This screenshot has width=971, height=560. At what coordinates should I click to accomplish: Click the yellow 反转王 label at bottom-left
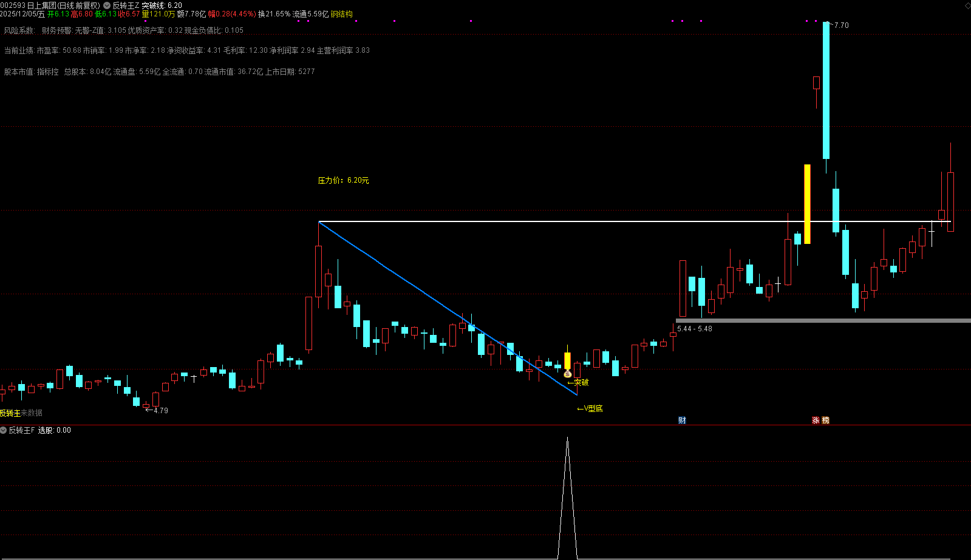[x=10, y=413]
